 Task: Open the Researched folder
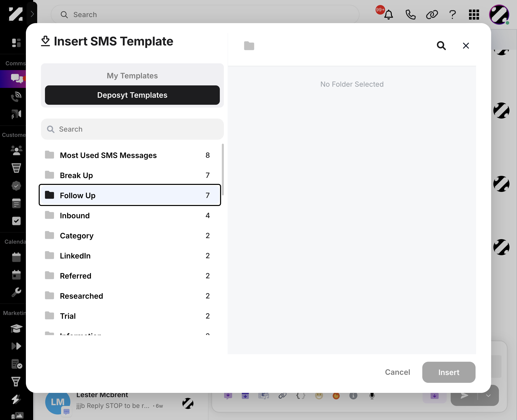[130, 296]
